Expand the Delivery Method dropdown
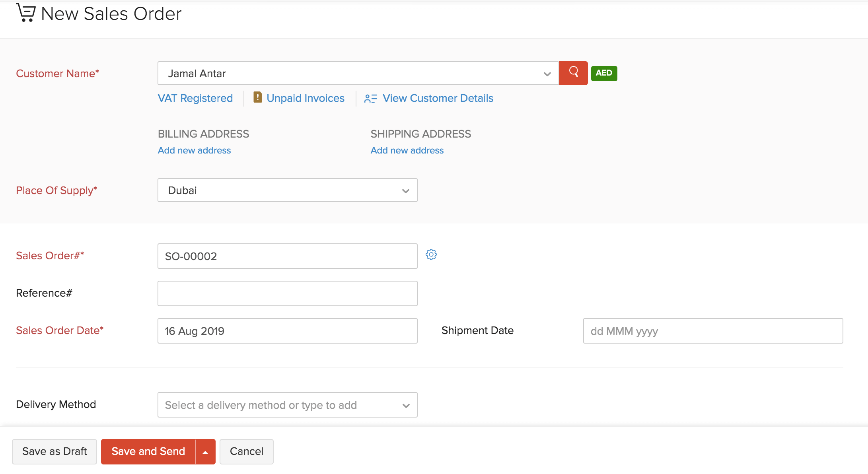 [x=406, y=406]
